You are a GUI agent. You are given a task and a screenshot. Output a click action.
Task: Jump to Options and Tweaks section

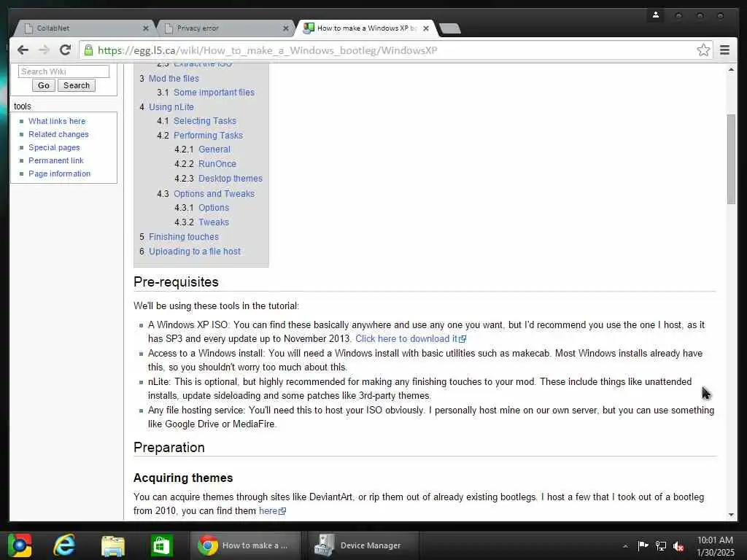tap(214, 194)
